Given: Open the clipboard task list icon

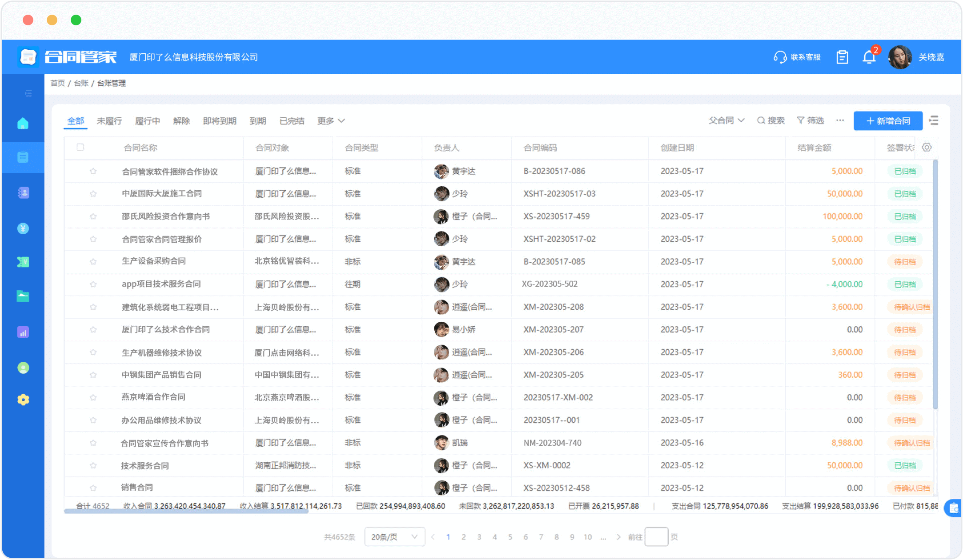Looking at the screenshot, I should pos(842,57).
